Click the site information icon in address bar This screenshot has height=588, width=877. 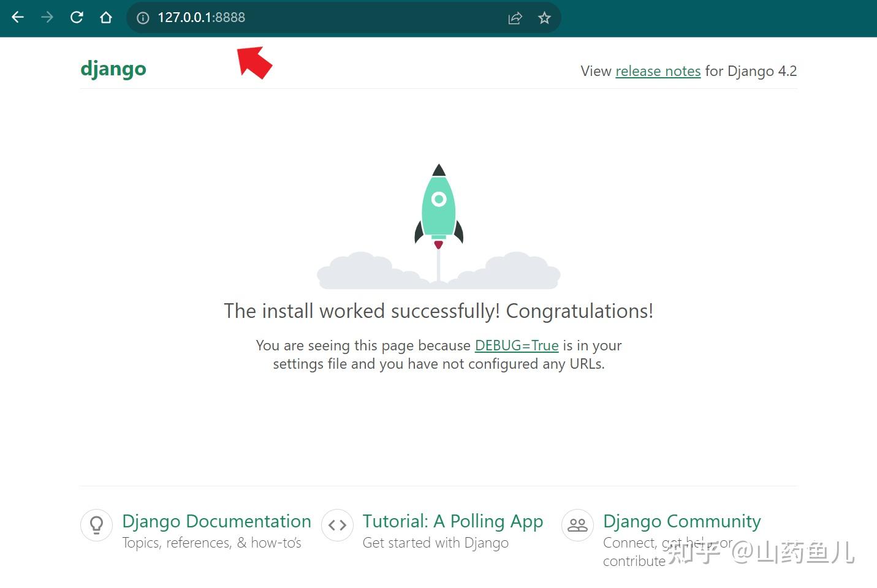click(x=143, y=17)
